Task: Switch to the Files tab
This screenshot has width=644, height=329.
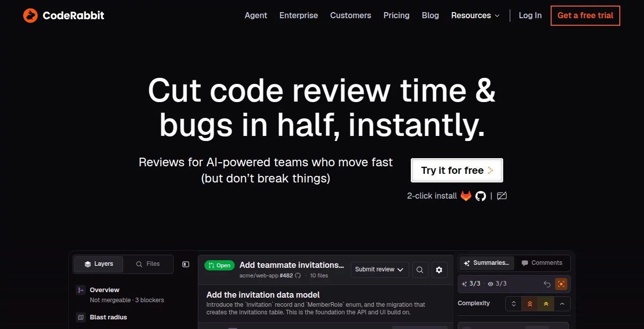Action: [x=148, y=264]
